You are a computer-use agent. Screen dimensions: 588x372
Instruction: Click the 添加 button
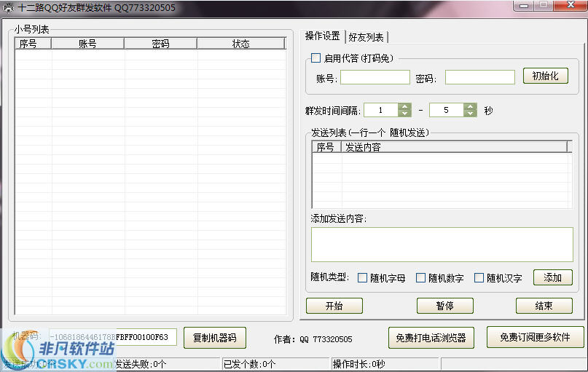(553, 277)
